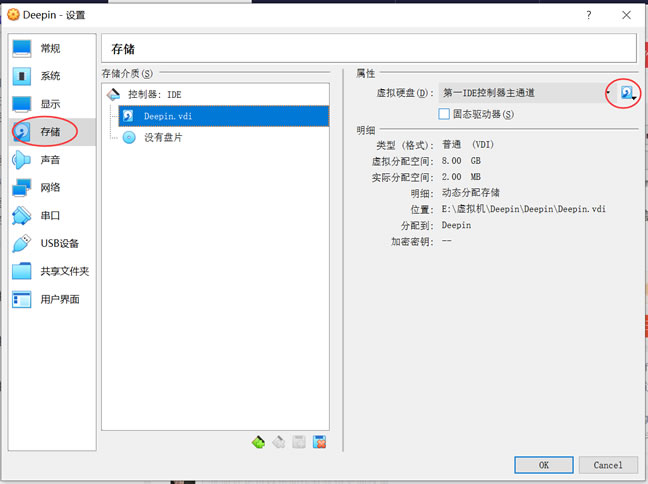Click the hard disk icon beside Deepin.vdi

coord(128,116)
